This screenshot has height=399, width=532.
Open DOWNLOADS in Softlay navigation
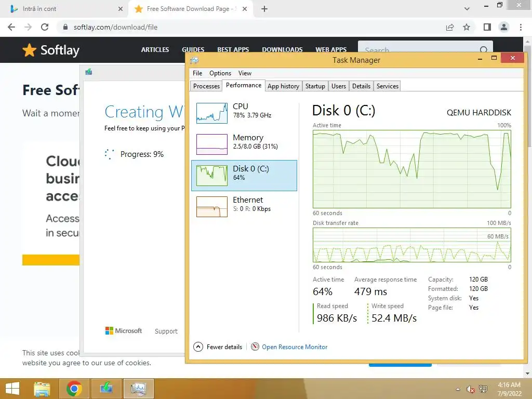point(282,50)
